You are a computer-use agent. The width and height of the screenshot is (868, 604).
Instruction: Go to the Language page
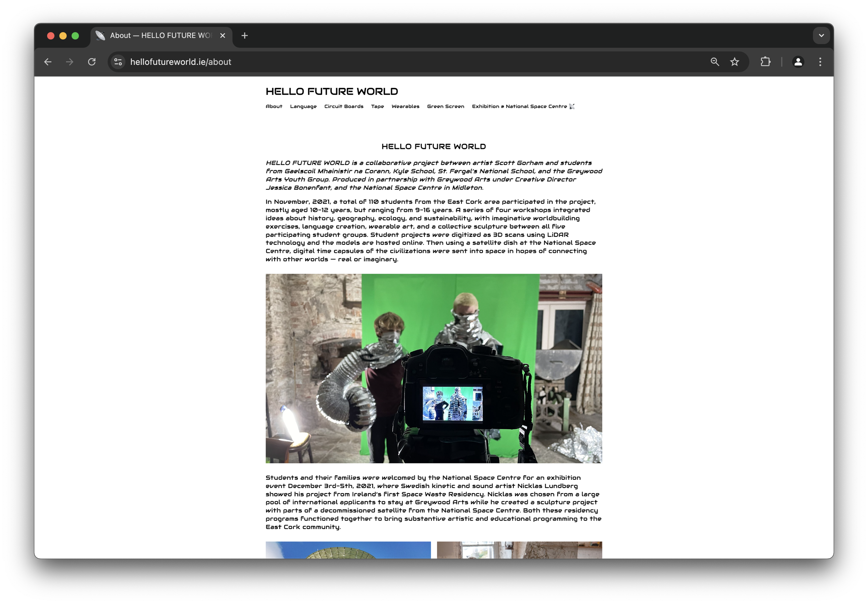click(x=303, y=107)
